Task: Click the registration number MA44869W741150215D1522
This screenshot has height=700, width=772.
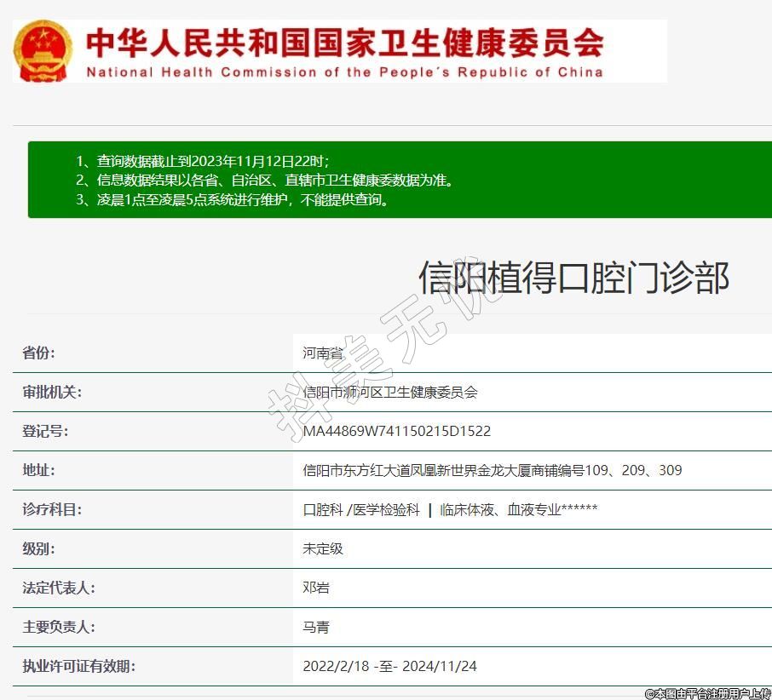Action: 396,431
